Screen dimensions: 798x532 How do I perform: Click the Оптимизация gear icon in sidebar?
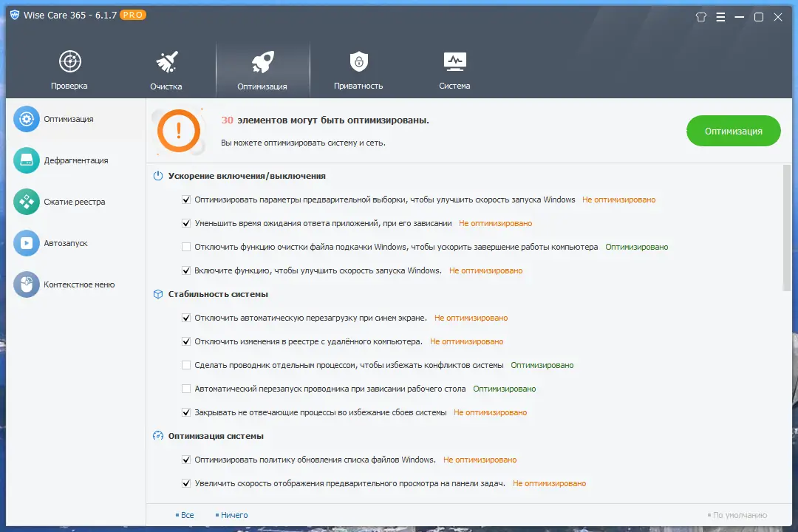tap(27, 119)
